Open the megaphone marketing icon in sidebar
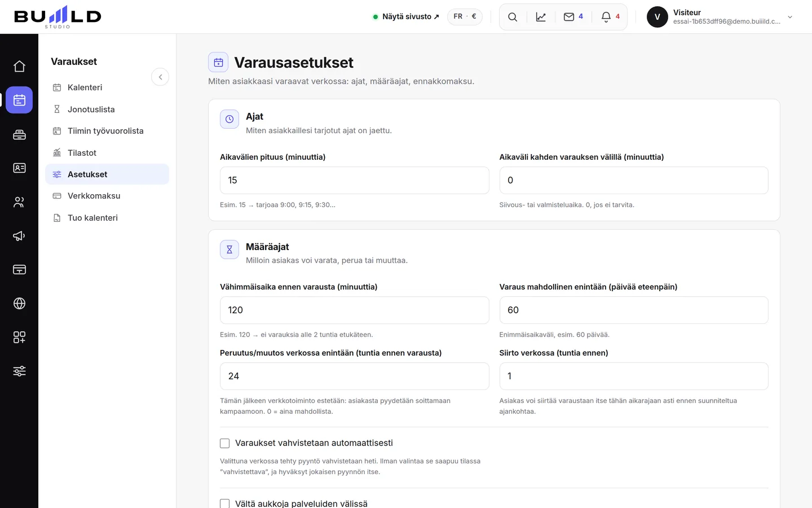This screenshot has height=508, width=812. 19,236
